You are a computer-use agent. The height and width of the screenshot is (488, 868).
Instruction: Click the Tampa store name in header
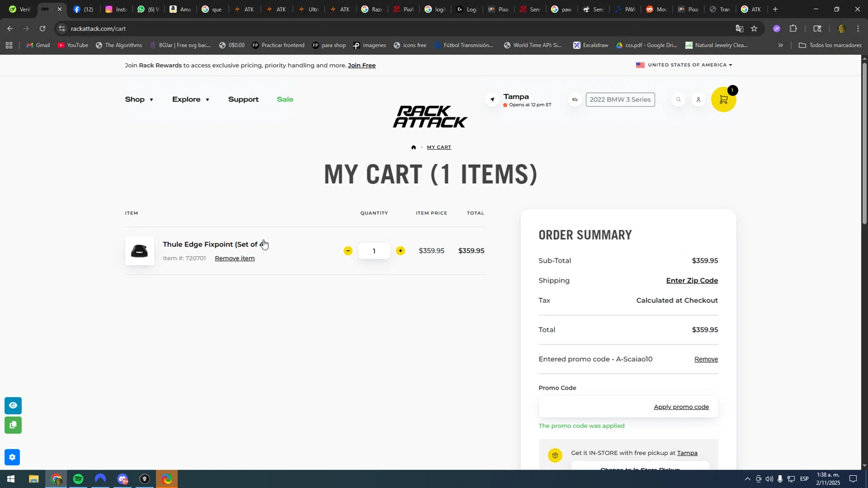pos(516,97)
